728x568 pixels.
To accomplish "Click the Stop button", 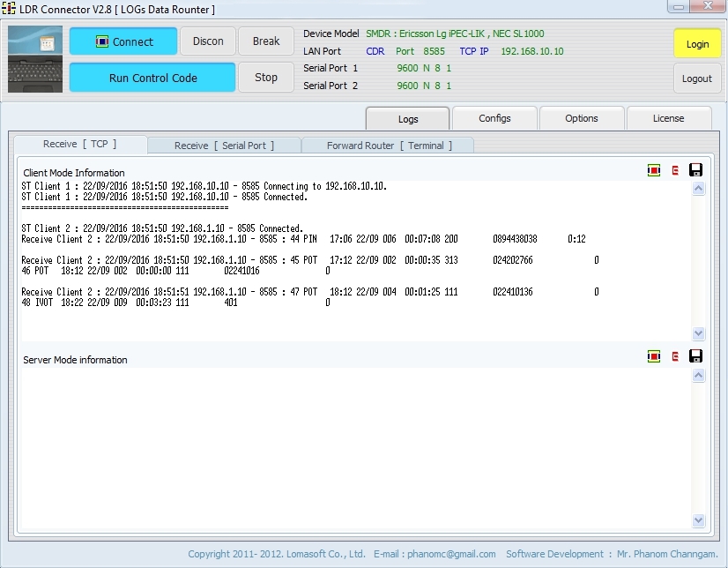I will [266, 78].
